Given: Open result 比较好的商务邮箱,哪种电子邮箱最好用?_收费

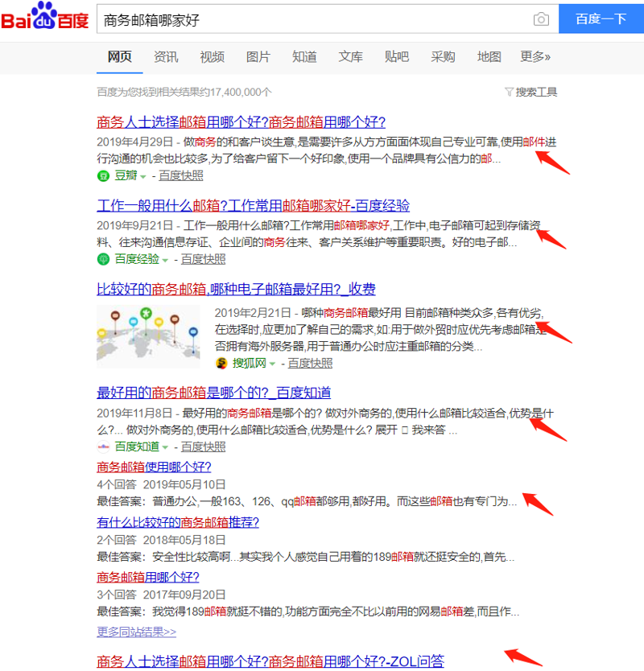Looking at the screenshot, I should [236, 290].
